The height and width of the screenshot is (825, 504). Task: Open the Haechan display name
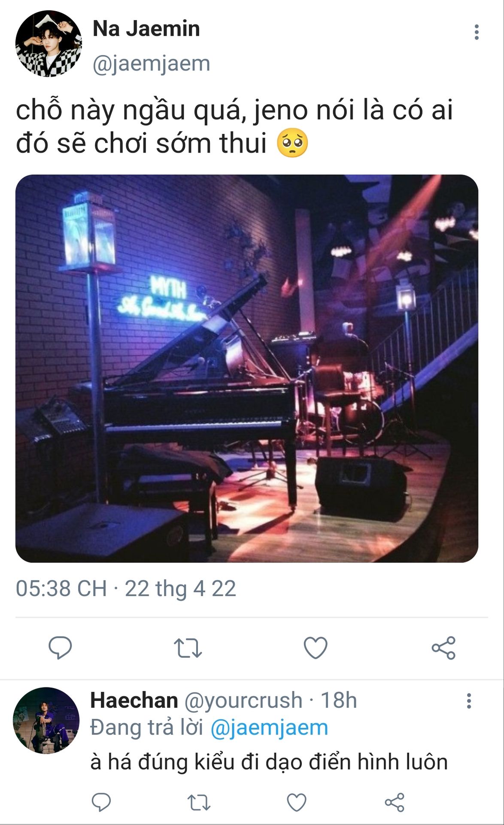[x=134, y=700]
